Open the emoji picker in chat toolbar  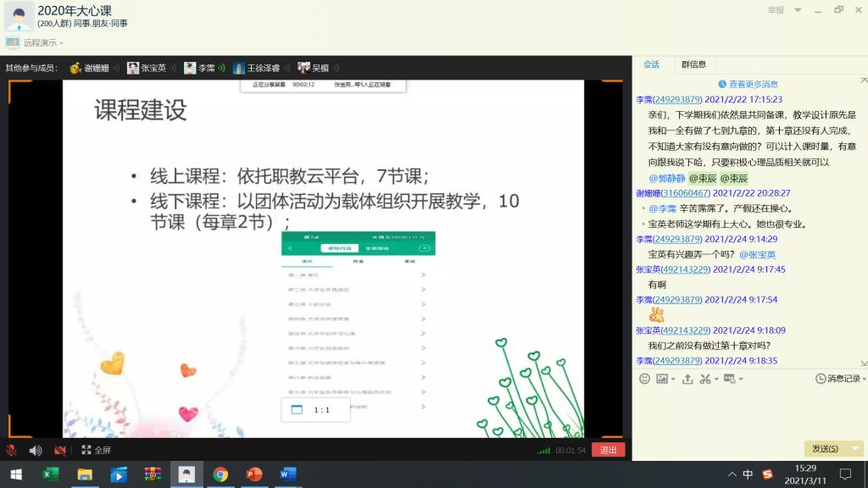pyautogui.click(x=644, y=379)
